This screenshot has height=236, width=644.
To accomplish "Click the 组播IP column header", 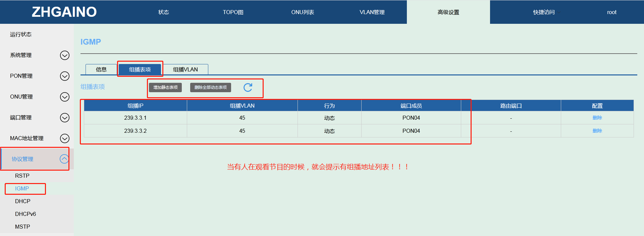I will [x=135, y=106].
